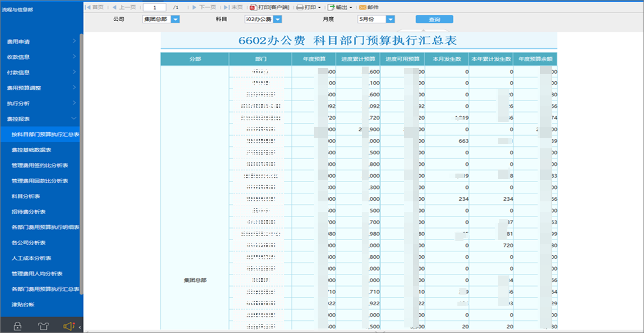This screenshot has height=333, width=644.
Task: Open the 公司 company dropdown
Action: (x=175, y=19)
